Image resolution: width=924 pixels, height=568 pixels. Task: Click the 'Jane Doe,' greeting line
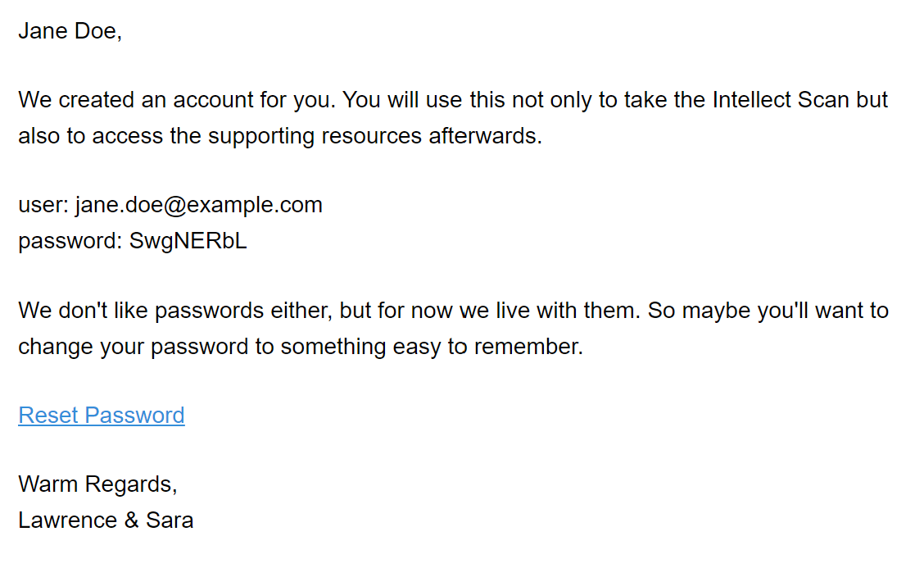click(70, 30)
